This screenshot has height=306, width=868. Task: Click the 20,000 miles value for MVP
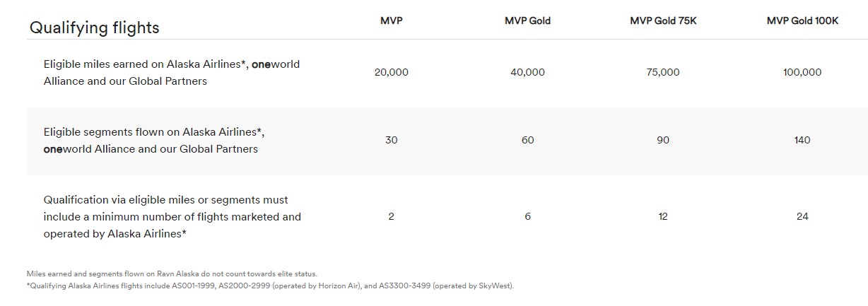[391, 72]
